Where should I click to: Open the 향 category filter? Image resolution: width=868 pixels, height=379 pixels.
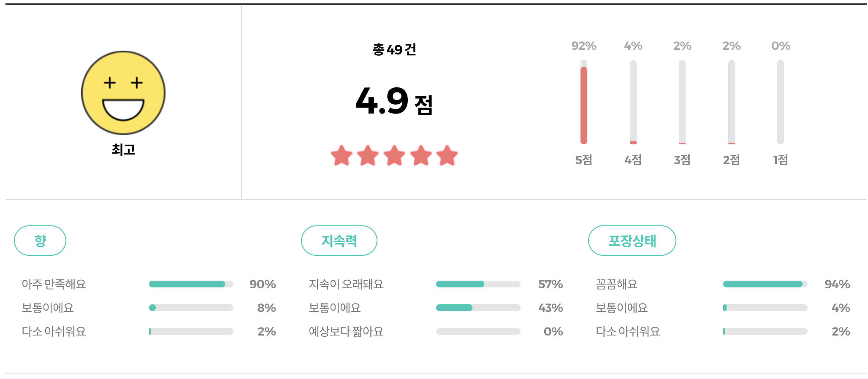pyautogui.click(x=40, y=240)
